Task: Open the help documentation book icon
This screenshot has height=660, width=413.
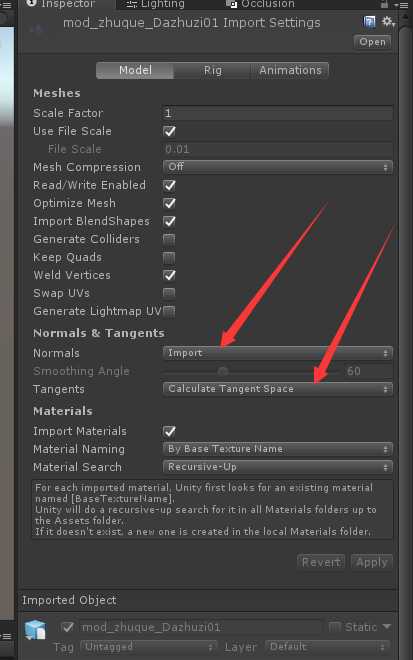Action: click(x=369, y=22)
